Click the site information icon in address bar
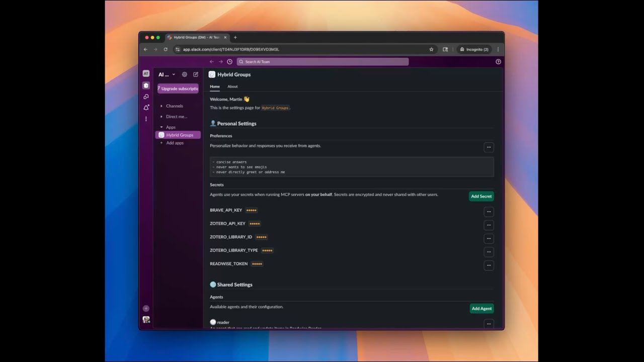 [x=177, y=49]
